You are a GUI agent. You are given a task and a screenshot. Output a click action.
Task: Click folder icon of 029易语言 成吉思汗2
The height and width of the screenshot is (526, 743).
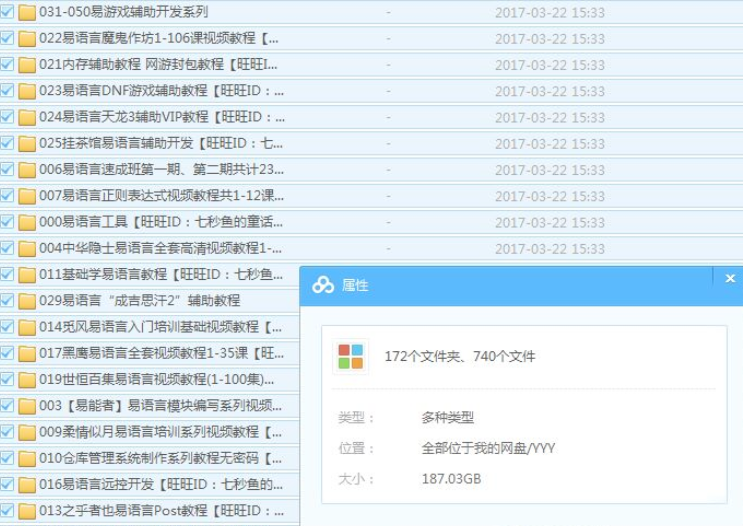pos(27,301)
